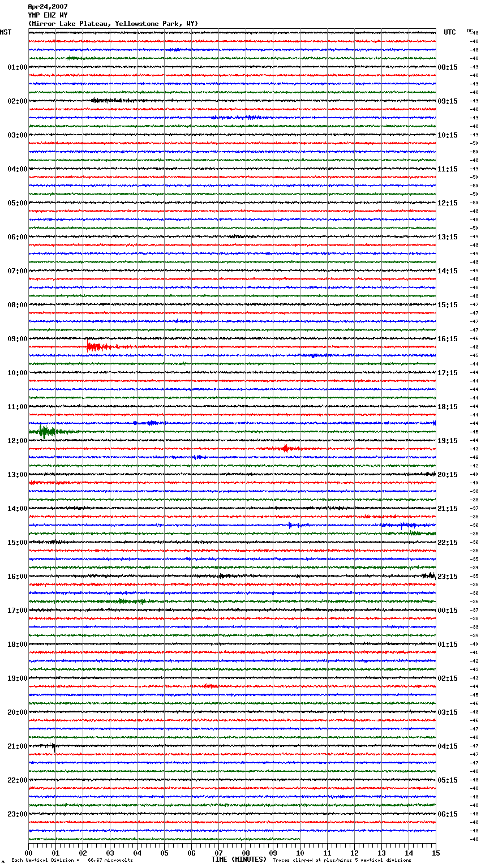Click the 18:15 UTC time label

coord(448,407)
